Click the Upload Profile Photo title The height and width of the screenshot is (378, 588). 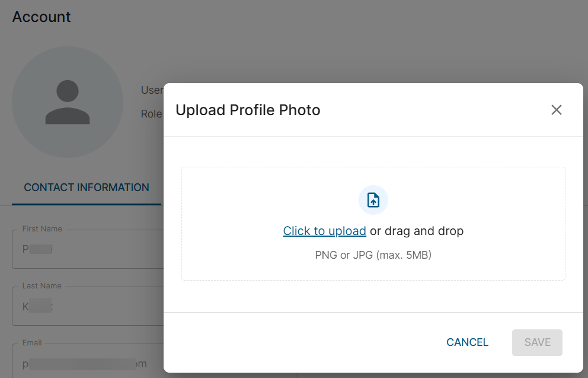point(248,110)
